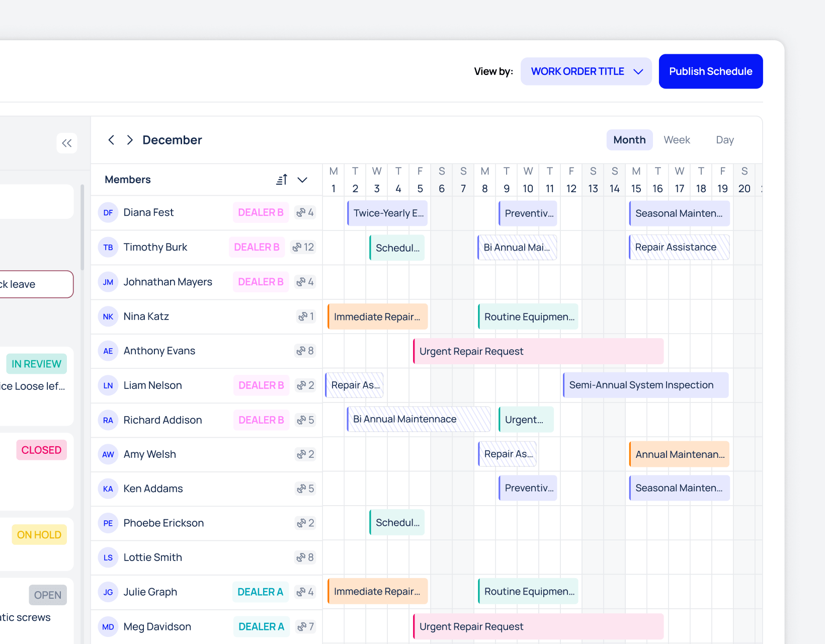Open Diana Fest's Preventiv... work order
This screenshot has height=644, width=825.
pos(528,213)
